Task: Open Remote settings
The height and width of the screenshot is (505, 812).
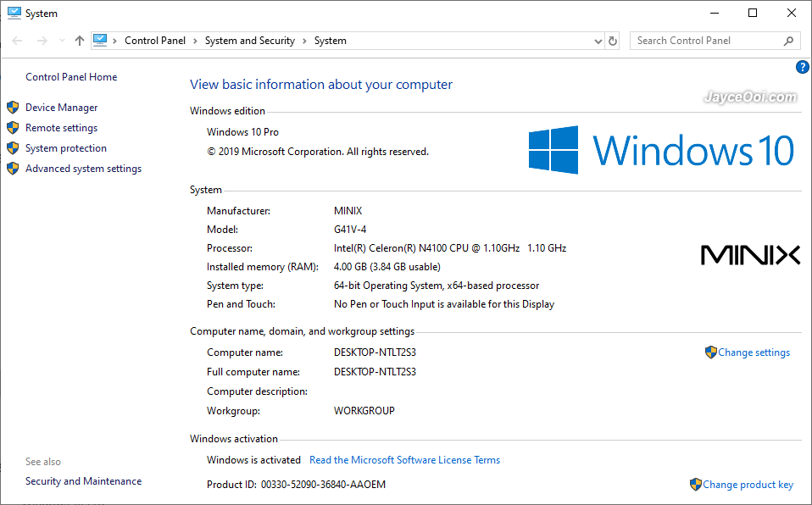Action: (x=62, y=127)
